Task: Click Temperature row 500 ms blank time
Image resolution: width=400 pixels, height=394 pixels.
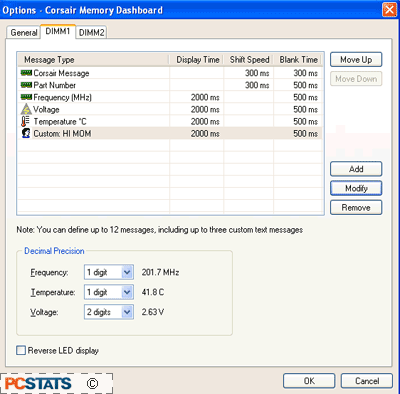Action: coord(305,121)
